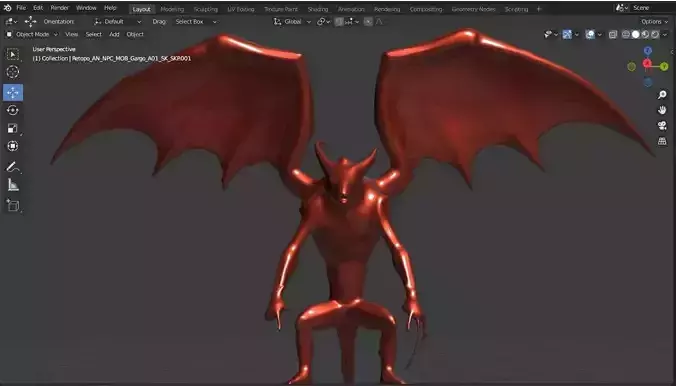Switch to the Geometry Nodes workspace tab
Screen dimensions: 676x386
pyautogui.click(x=473, y=9)
